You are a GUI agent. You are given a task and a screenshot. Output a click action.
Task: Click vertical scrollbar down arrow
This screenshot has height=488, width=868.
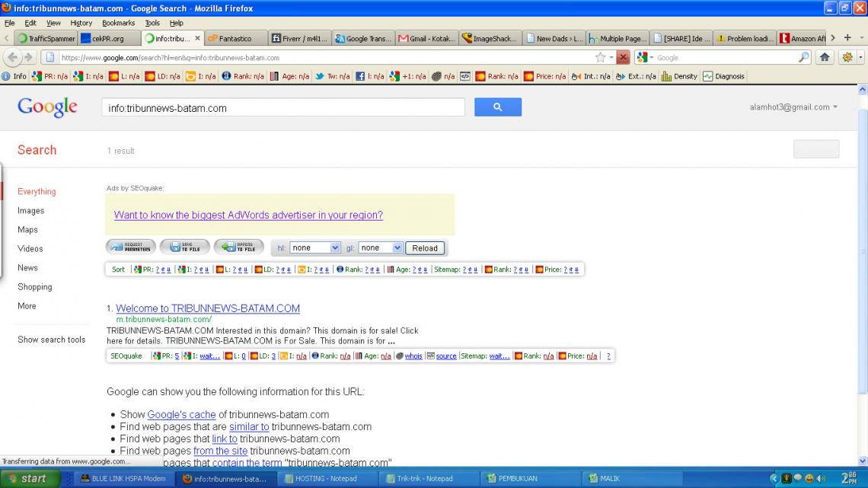(x=862, y=461)
